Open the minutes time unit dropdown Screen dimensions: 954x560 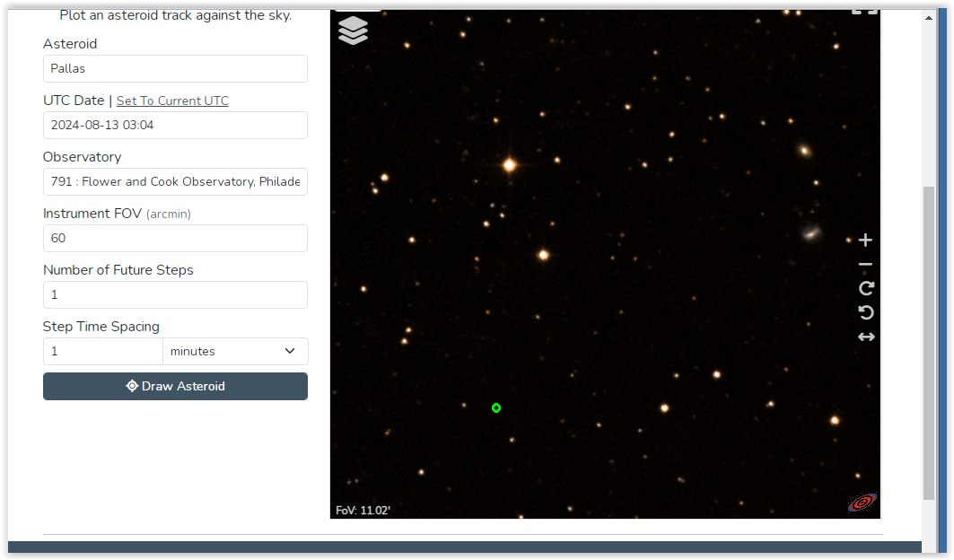point(235,351)
